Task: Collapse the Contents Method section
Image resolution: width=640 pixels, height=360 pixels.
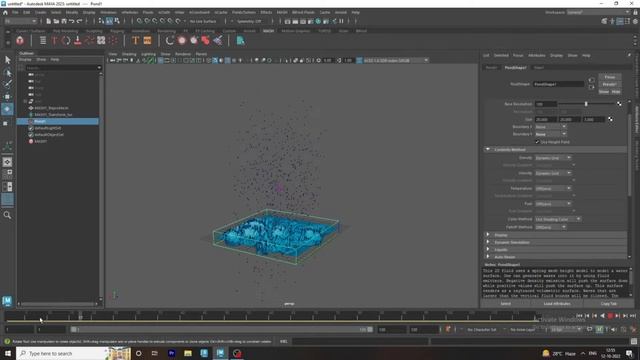Action: point(488,149)
